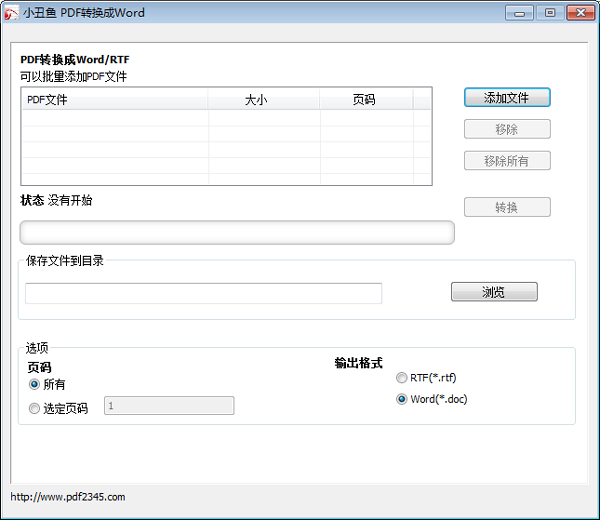Click the save directory path field
This screenshot has height=520, width=600.
[204, 293]
